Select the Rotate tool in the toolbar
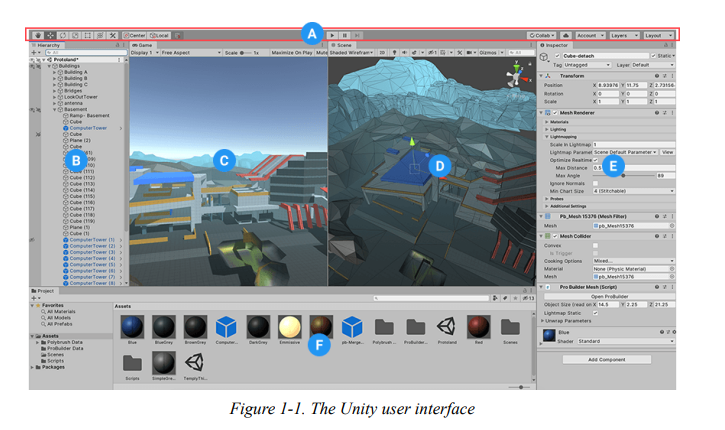Screen dimensions: 725x430 click(x=63, y=35)
